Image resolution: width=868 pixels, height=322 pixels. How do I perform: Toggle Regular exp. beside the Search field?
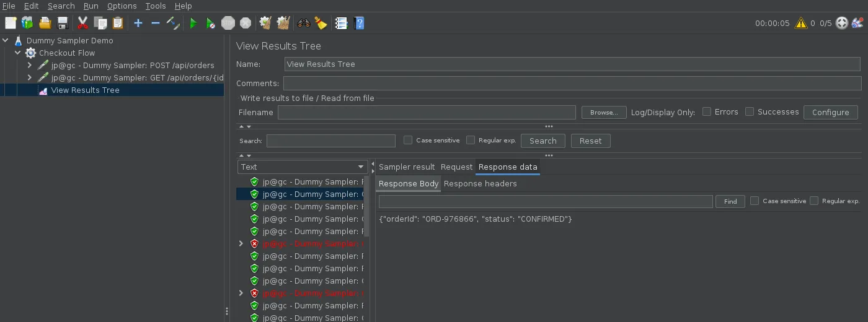(x=470, y=140)
